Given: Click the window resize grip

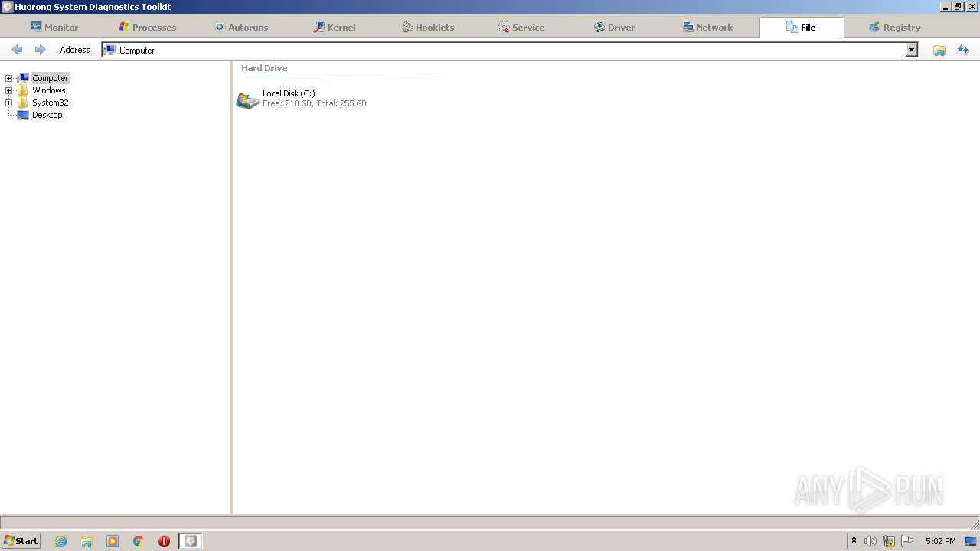Looking at the screenshot, I should [974, 524].
